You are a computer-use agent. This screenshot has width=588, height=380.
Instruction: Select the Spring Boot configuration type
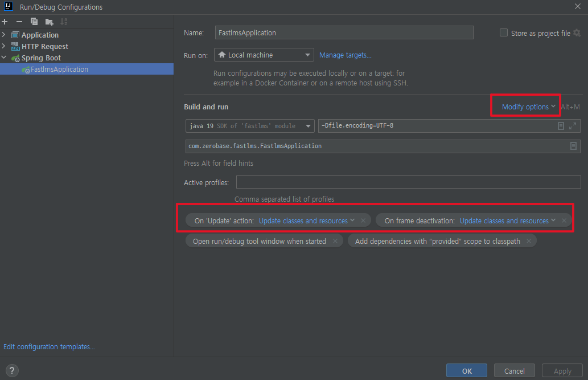coord(41,58)
